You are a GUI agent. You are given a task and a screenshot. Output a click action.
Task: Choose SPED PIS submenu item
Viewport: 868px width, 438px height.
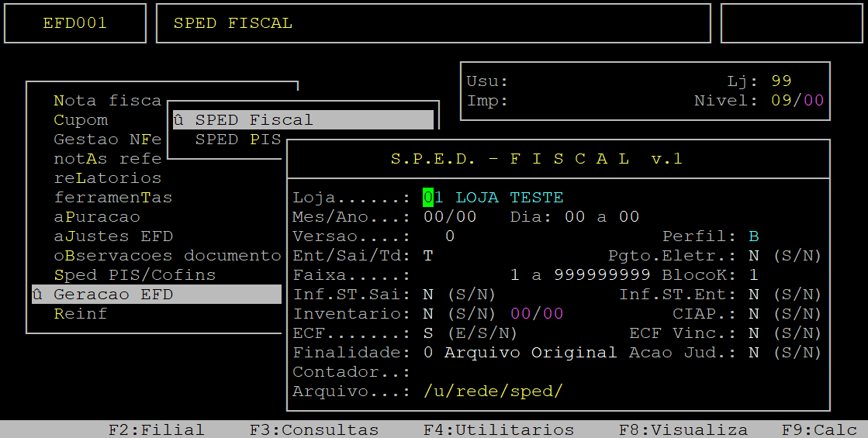click(238, 140)
